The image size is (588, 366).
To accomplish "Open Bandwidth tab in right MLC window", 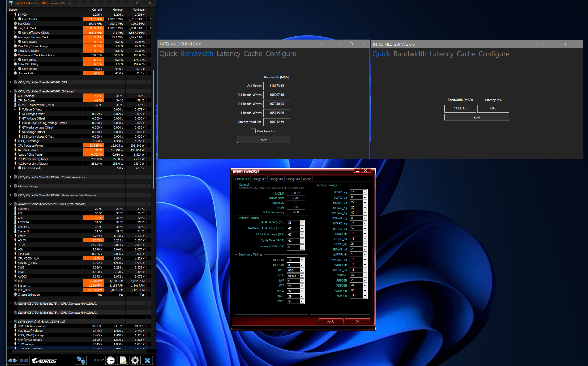I will [x=410, y=54].
